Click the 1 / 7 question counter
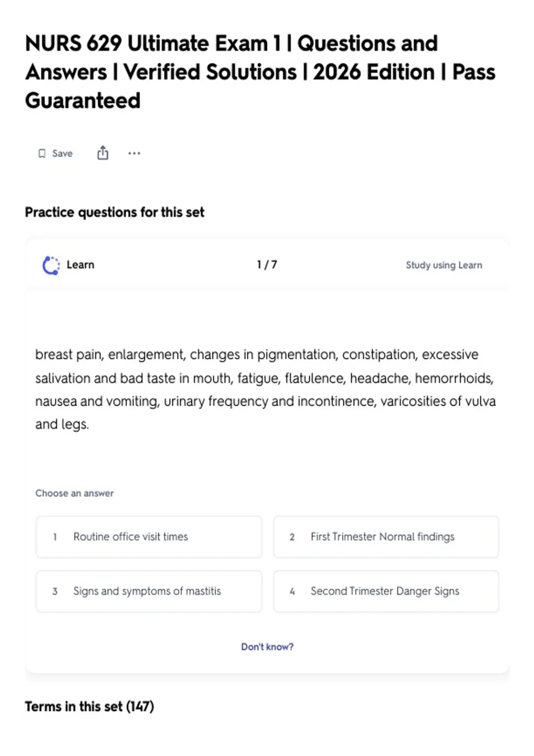The width and height of the screenshot is (534, 756). pyautogui.click(x=267, y=265)
